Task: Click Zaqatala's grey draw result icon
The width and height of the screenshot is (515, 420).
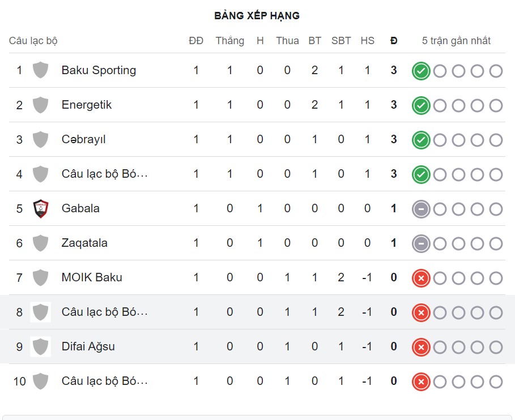Action: tap(421, 243)
